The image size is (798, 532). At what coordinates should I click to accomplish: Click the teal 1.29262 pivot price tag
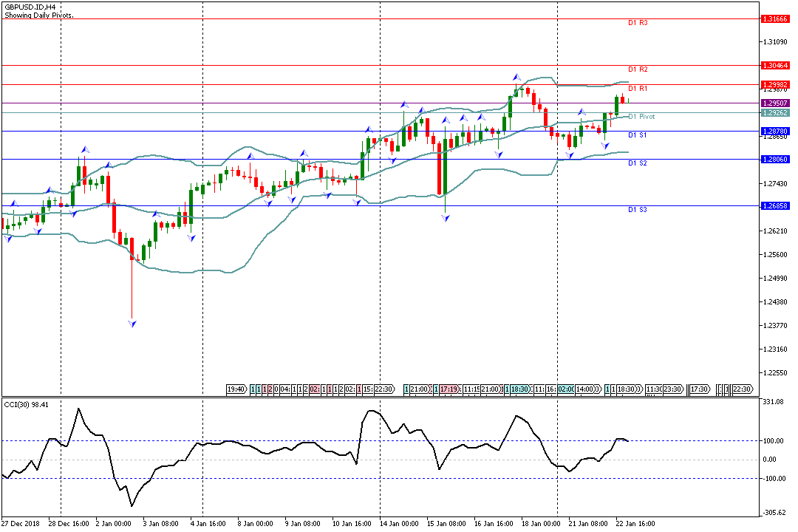(x=775, y=112)
